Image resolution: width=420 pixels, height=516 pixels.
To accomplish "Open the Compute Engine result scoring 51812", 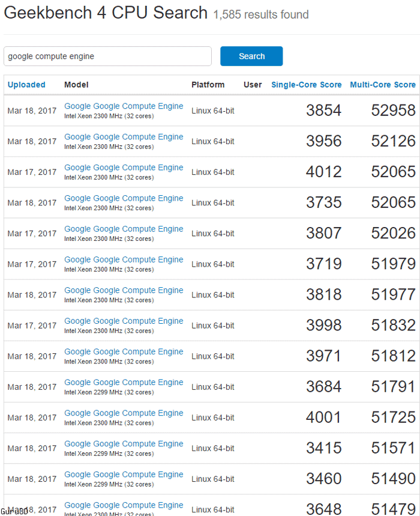I will 124,351.
